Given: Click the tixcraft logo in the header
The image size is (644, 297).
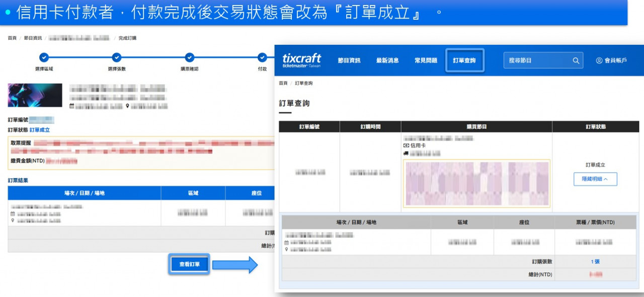Looking at the screenshot, I should pos(301,60).
